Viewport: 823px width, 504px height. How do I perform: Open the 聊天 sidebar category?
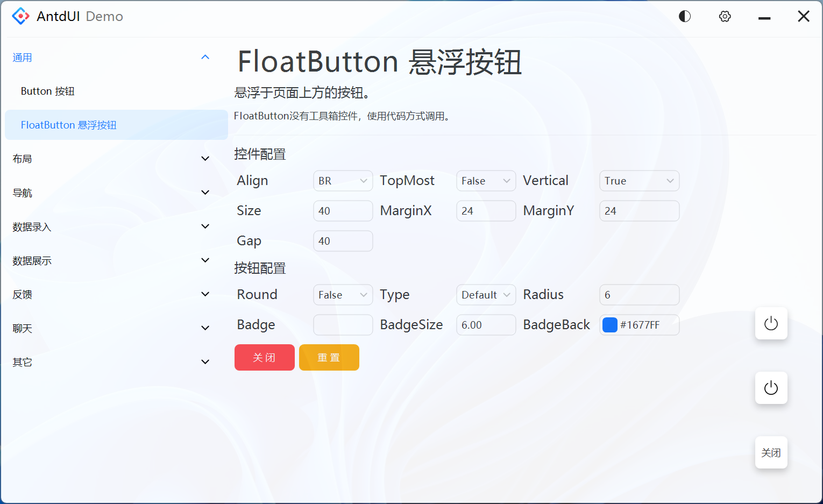tap(111, 328)
